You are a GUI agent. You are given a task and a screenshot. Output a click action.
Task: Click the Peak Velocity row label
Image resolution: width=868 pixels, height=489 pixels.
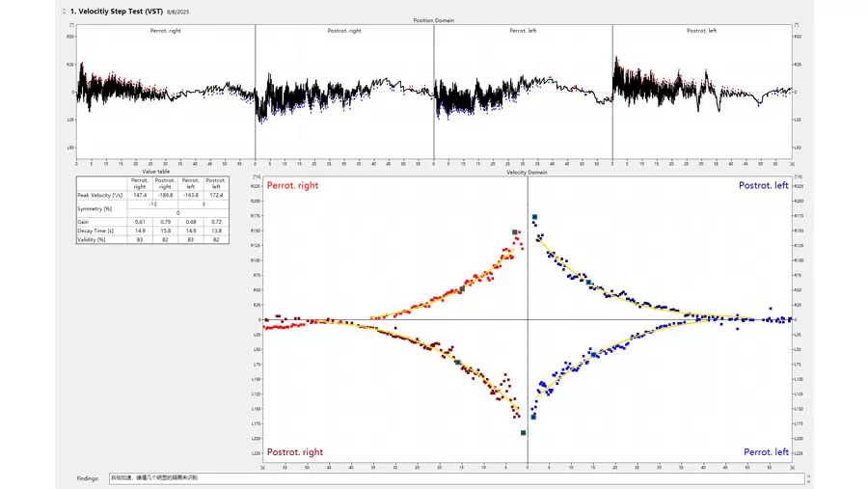(101, 196)
